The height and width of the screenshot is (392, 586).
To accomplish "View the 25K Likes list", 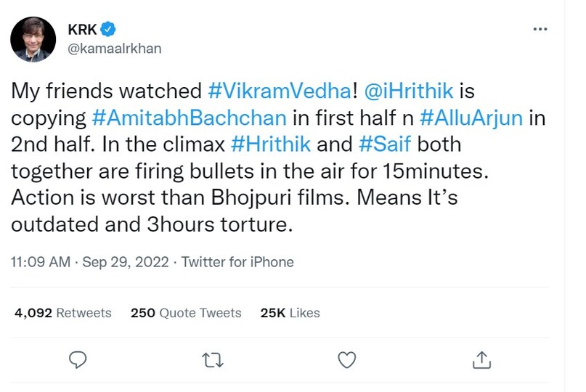I will coord(290,313).
